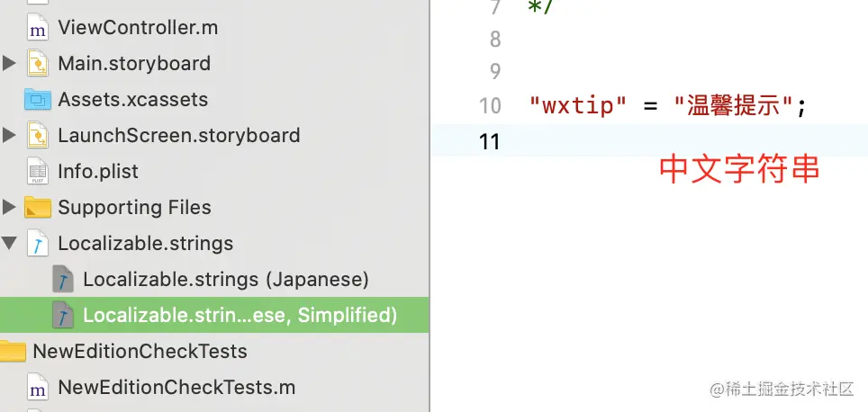Click line number 11 in the gutter
868x412 pixels.
tap(490, 141)
